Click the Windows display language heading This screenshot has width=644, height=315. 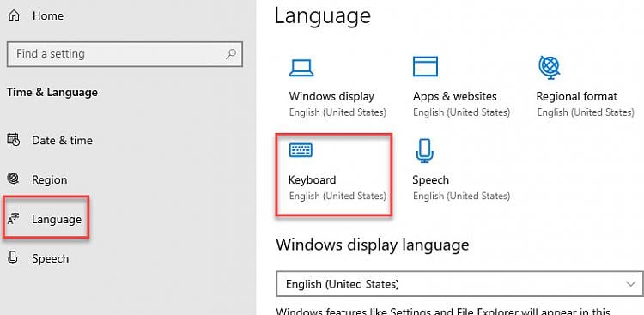coord(372,245)
